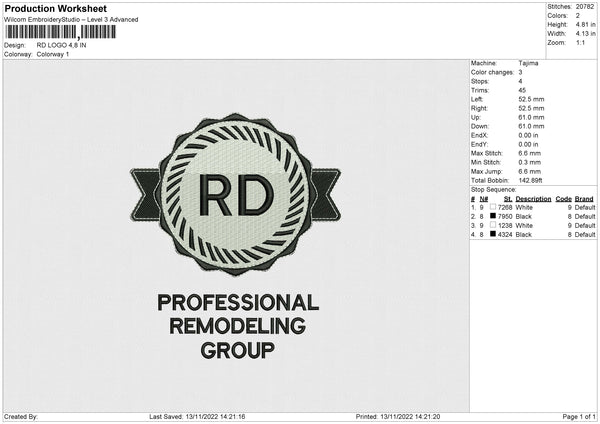Click the Up value 61.0 mm
This screenshot has width=600, height=424.
531,117
